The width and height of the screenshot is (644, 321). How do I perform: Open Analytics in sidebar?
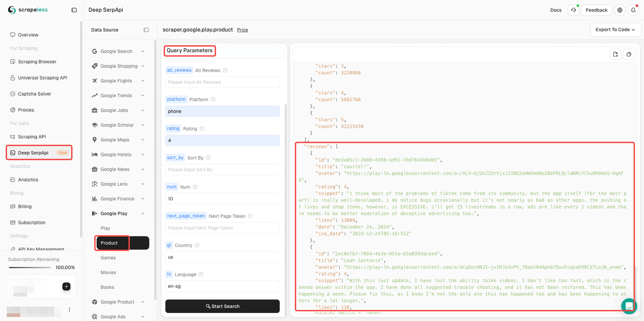28,180
